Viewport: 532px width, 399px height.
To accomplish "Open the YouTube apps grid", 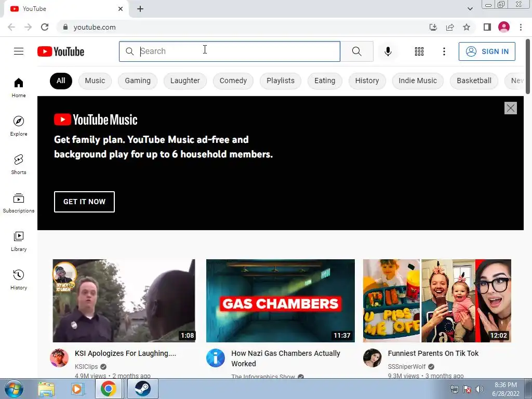I will 419,51.
